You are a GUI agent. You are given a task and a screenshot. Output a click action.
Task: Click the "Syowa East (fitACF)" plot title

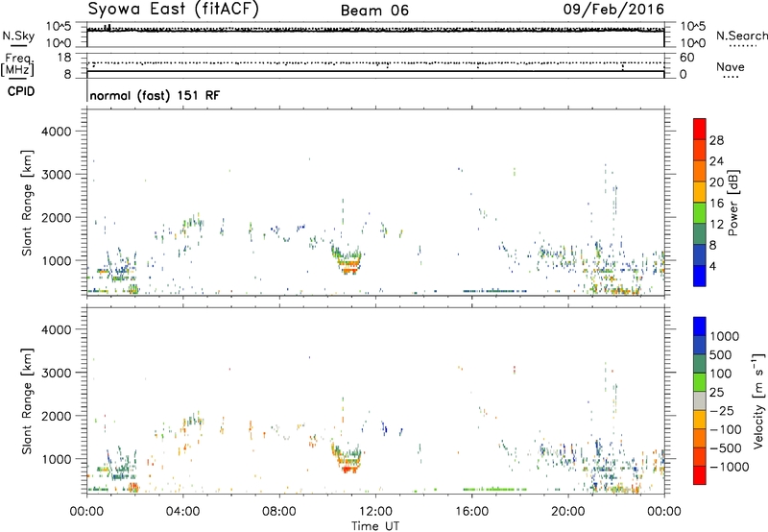coord(173,9)
